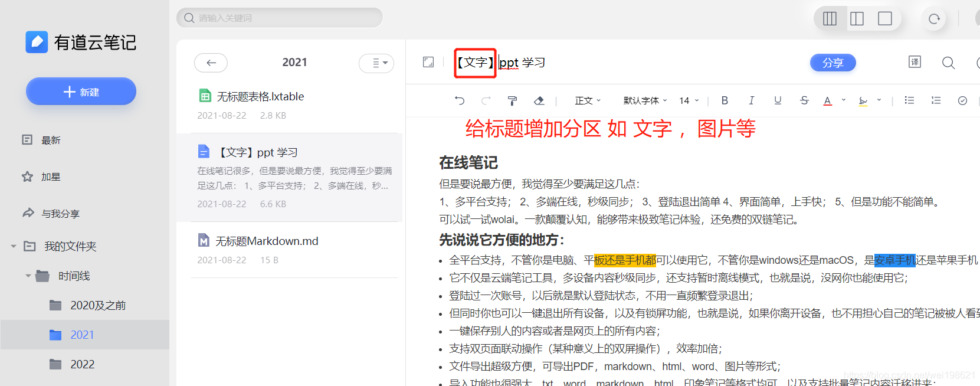This screenshot has height=386, width=980.
Task: Toggle italic formatting
Action: pyautogui.click(x=751, y=100)
